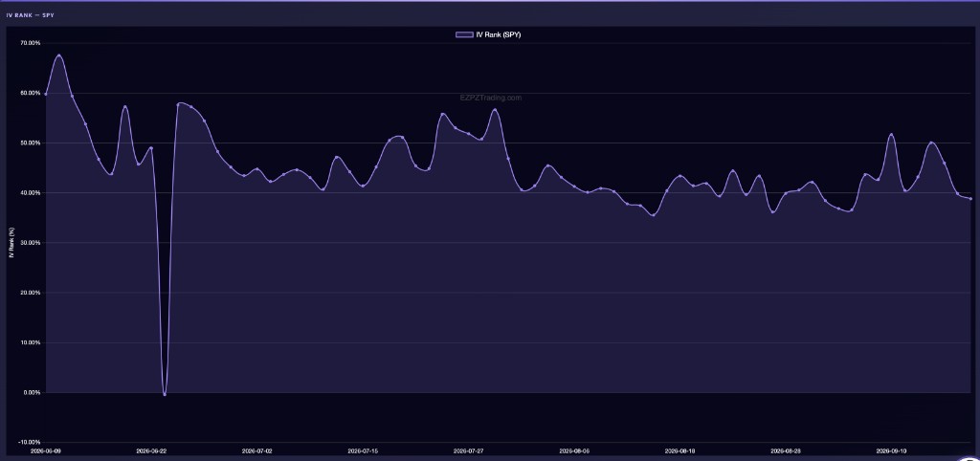Image resolution: width=980 pixels, height=461 pixels.
Task: Click the 20.00% y-axis label
Action: tap(32, 293)
